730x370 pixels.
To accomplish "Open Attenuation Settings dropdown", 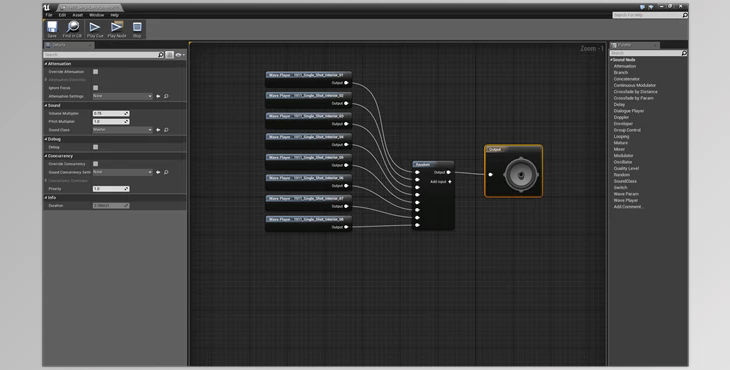I will (x=122, y=96).
